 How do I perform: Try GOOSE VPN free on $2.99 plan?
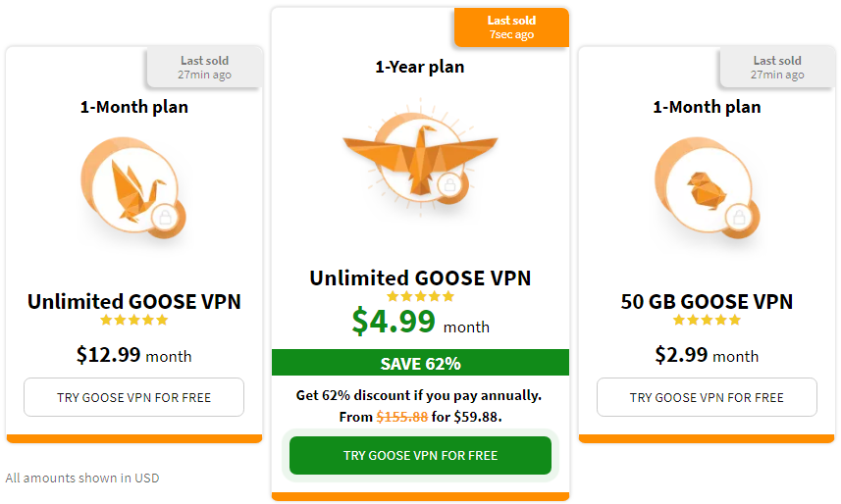707,397
